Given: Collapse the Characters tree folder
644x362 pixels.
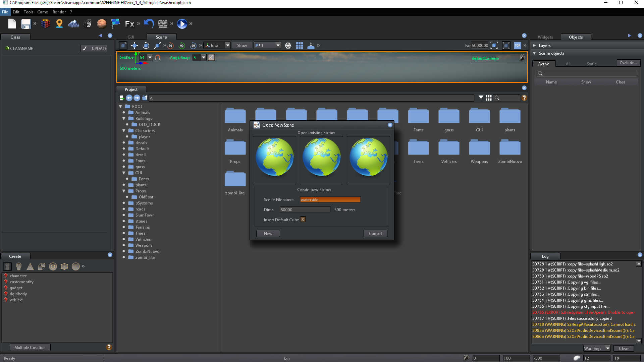Looking at the screenshot, I should coord(124,131).
